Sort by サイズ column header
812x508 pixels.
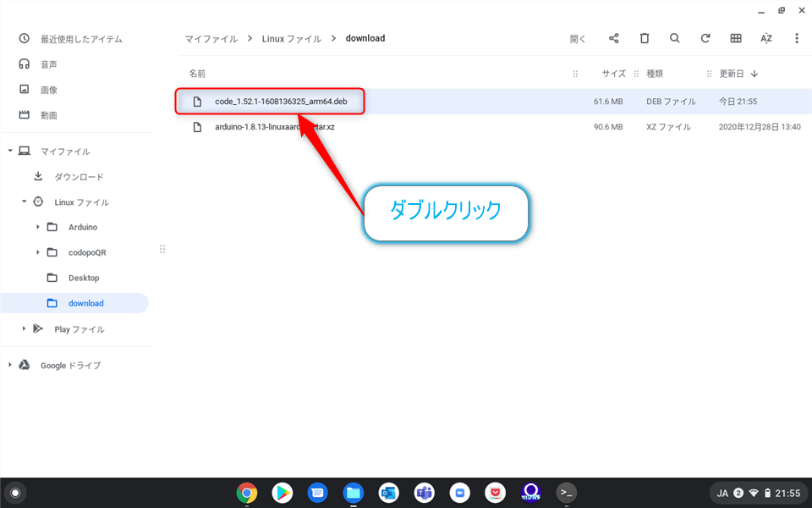click(x=614, y=74)
